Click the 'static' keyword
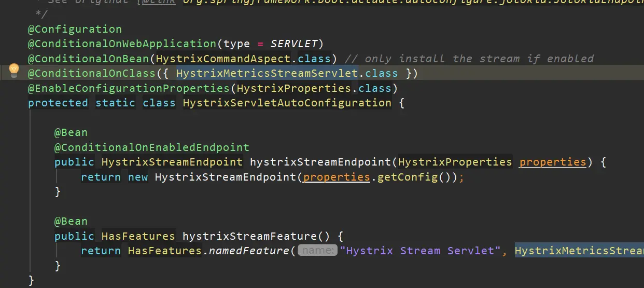The height and width of the screenshot is (288, 644). click(x=115, y=103)
